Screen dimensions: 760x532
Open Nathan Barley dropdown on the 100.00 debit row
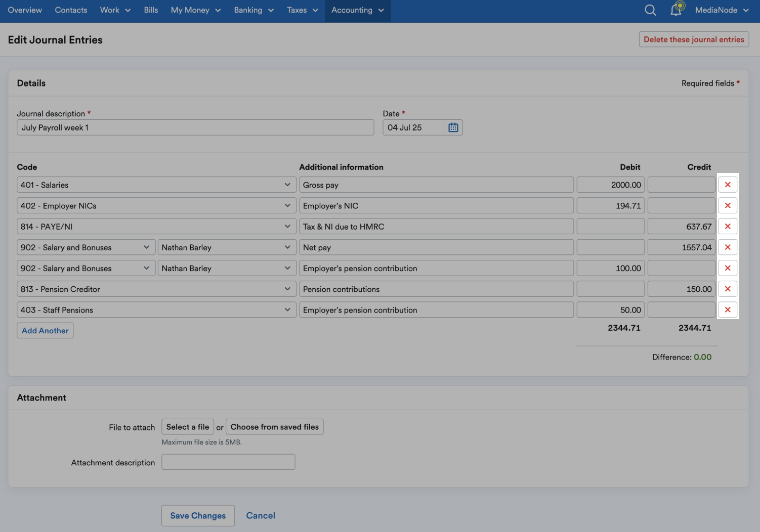pyautogui.click(x=227, y=268)
